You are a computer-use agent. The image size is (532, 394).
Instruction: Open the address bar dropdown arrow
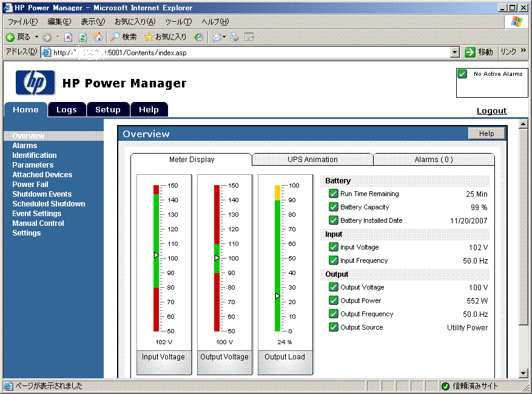(x=454, y=53)
